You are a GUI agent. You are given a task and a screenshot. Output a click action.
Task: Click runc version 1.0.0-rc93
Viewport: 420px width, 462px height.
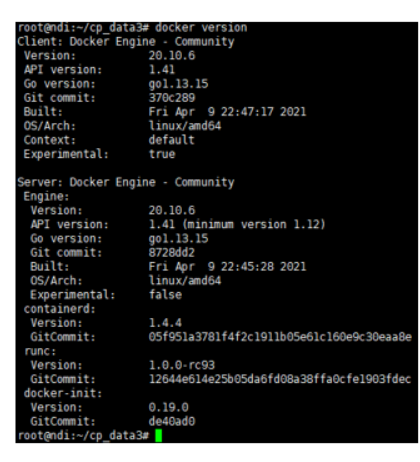(x=182, y=365)
